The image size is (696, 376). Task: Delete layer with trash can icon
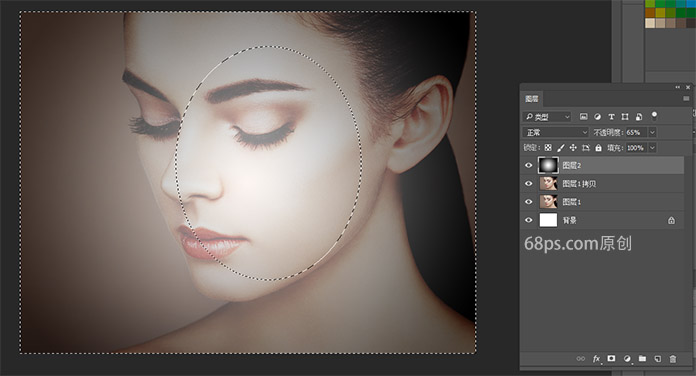tap(673, 359)
